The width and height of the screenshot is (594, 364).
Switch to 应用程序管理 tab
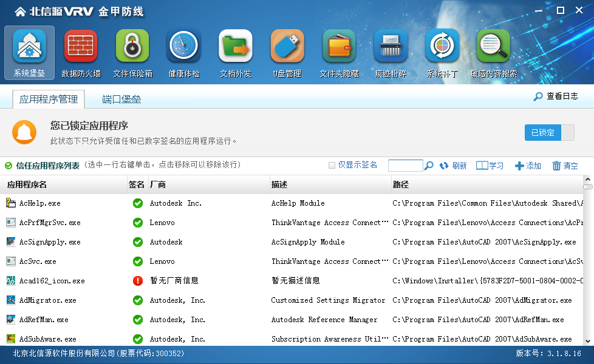[49, 99]
